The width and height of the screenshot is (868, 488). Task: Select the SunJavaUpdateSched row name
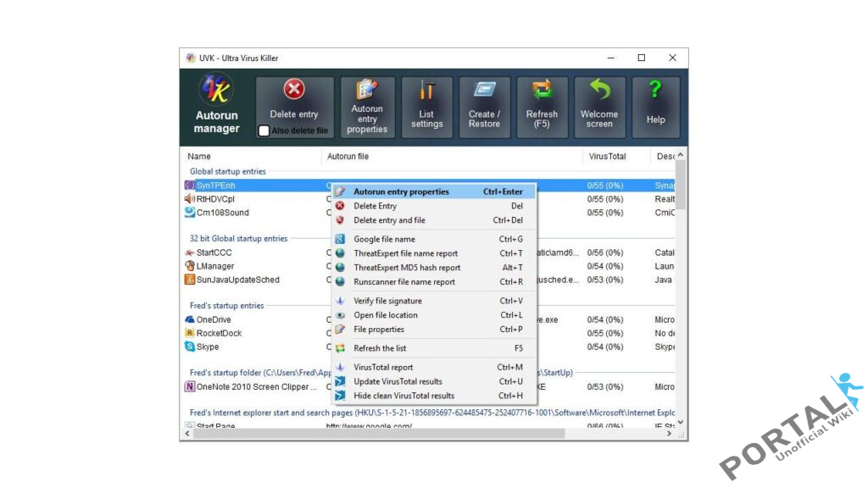[238, 280]
